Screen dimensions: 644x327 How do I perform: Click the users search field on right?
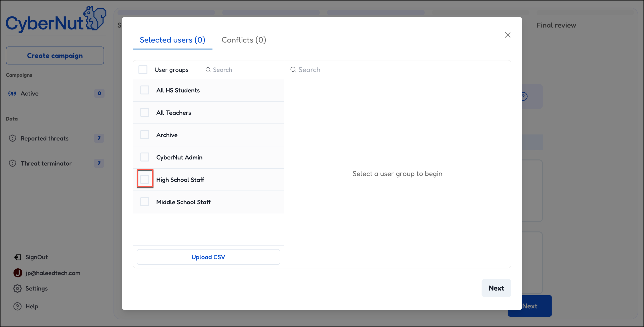click(397, 70)
